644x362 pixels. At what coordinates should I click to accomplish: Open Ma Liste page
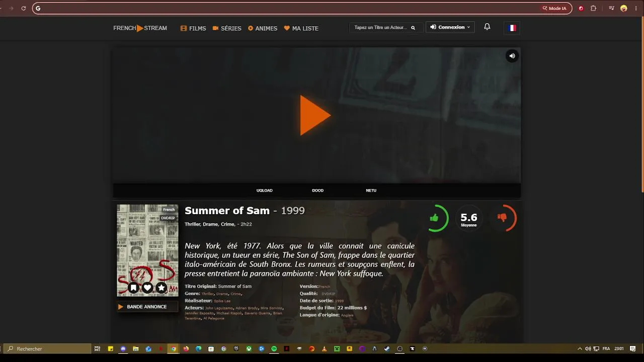point(301,28)
